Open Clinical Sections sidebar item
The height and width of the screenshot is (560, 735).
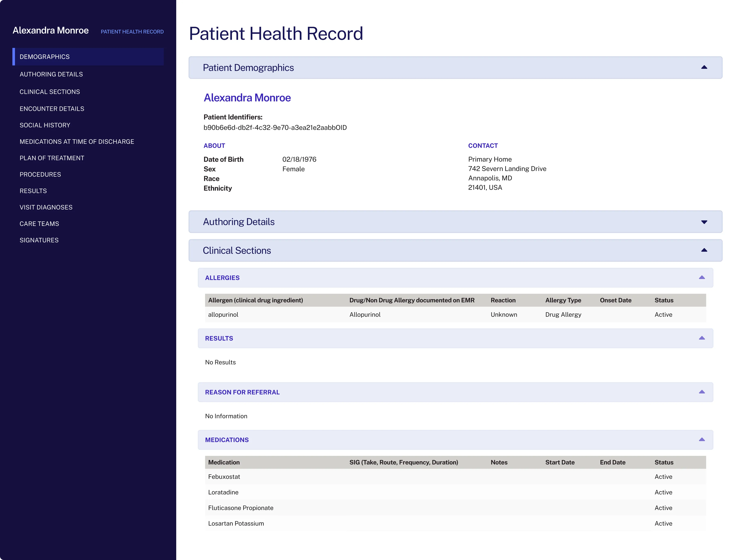click(x=50, y=92)
